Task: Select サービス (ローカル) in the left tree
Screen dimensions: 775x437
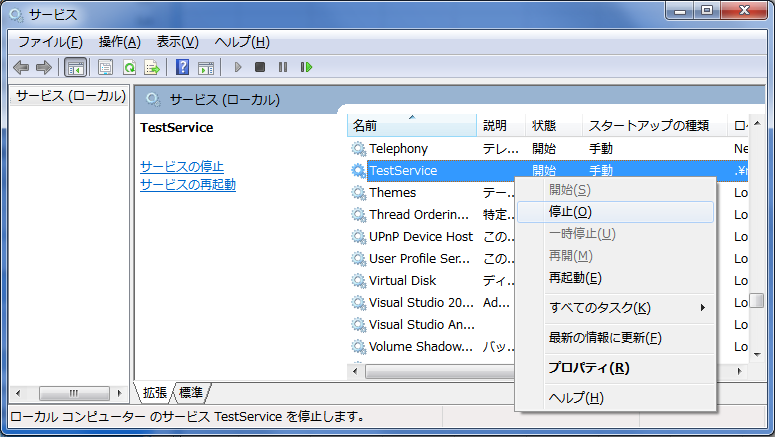Action: (71, 95)
